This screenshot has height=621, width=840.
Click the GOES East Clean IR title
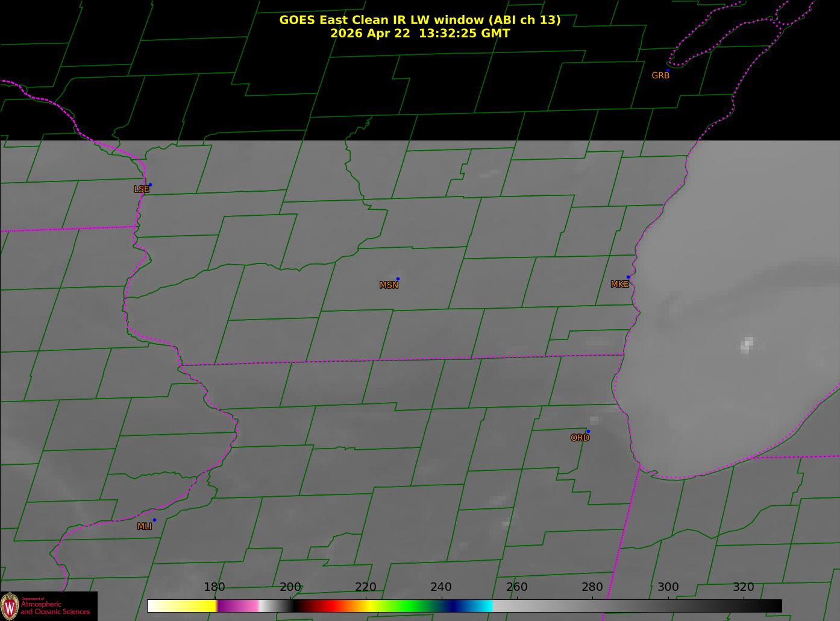coord(420,20)
